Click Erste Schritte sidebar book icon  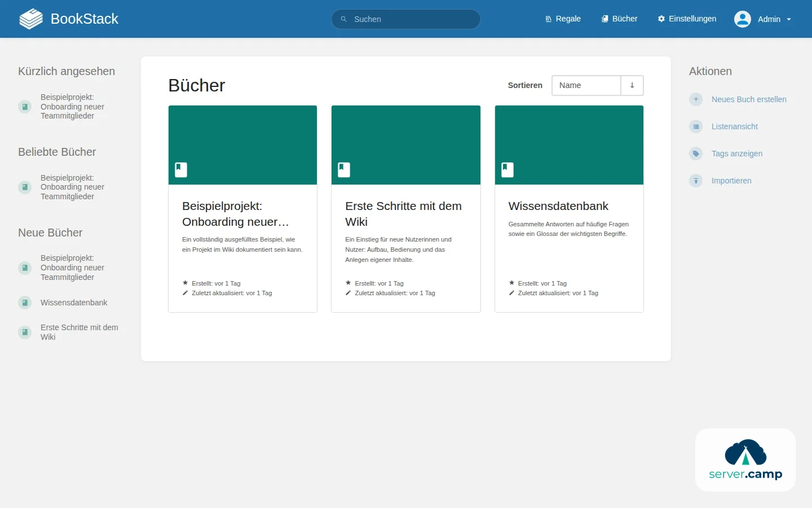coord(25,332)
